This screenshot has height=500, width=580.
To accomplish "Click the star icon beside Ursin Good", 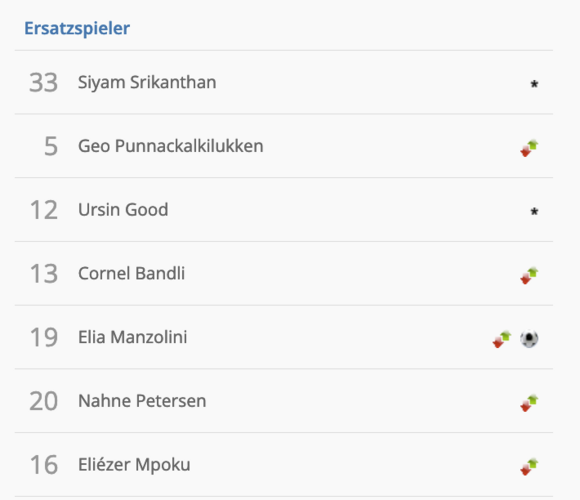I will 534,211.
